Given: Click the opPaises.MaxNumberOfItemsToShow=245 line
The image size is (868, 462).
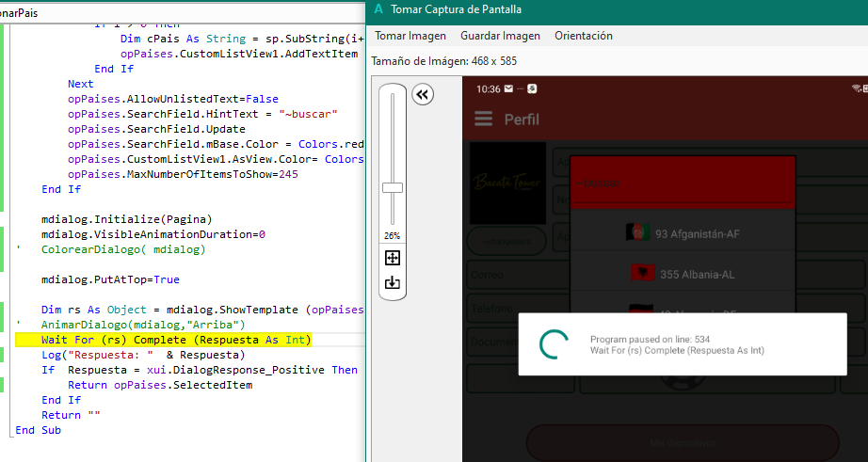Looking at the screenshot, I should click(x=183, y=174).
